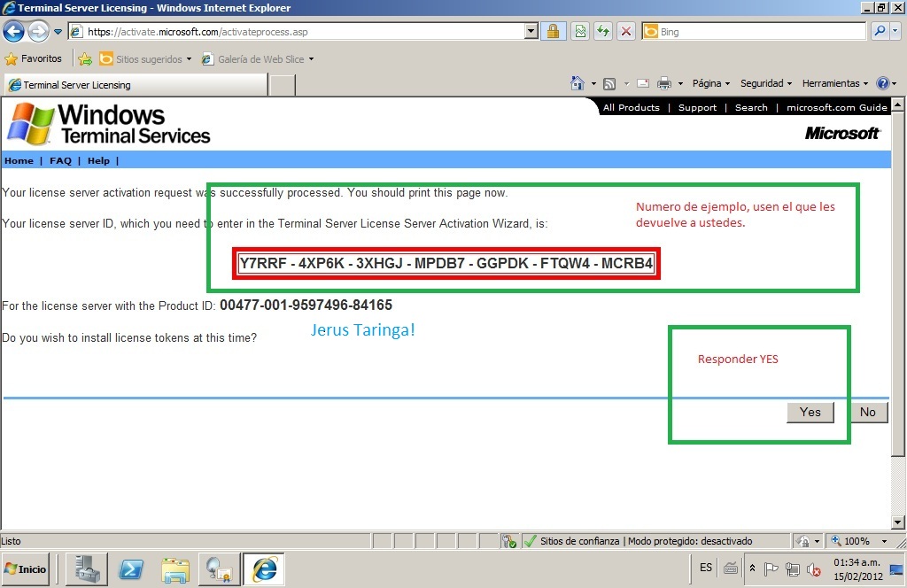
Task: Click the Action Center flag icon
Action: pos(771,569)
